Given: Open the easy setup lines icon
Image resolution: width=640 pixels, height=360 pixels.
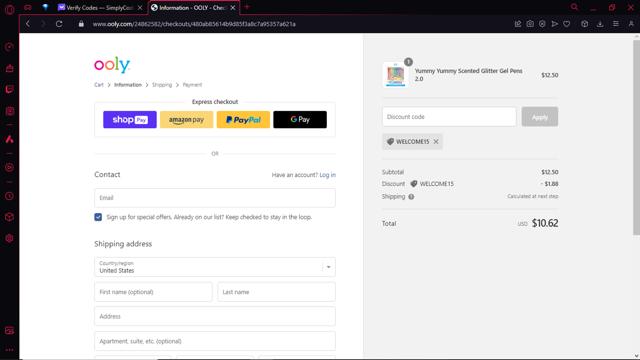Looking at the screenshot, I should [x=616, y=24].
